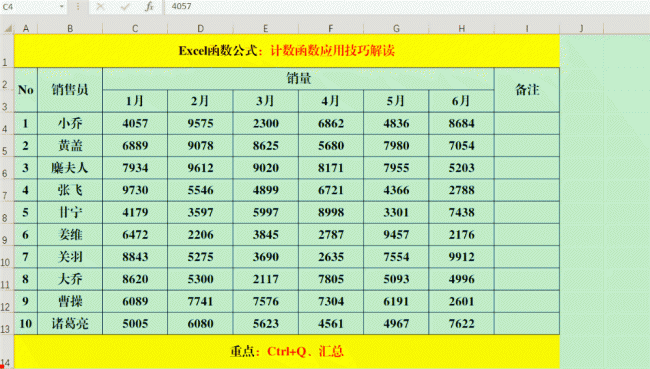Click the '6月' column heading cell
650x369 pixels.
[461, 101]
